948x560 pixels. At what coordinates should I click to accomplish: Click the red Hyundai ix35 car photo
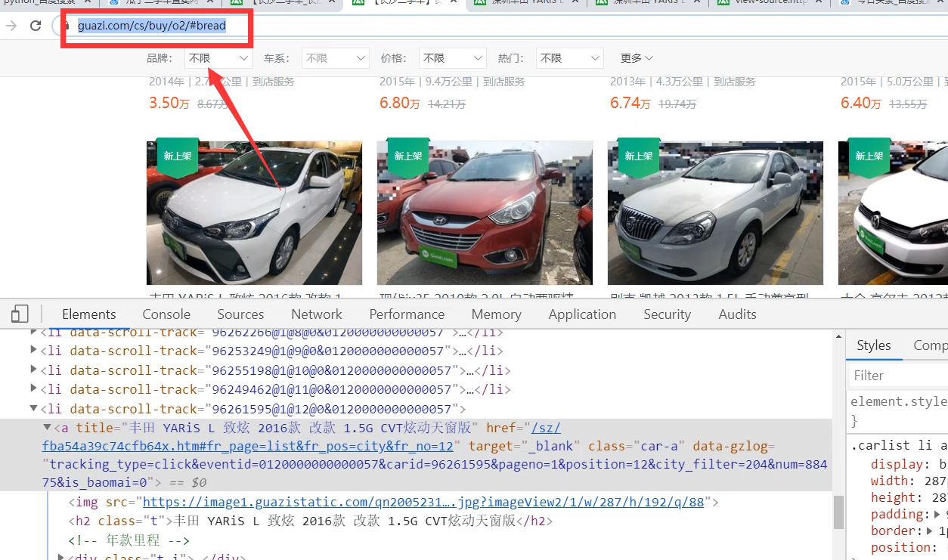(x=485, y=213)
